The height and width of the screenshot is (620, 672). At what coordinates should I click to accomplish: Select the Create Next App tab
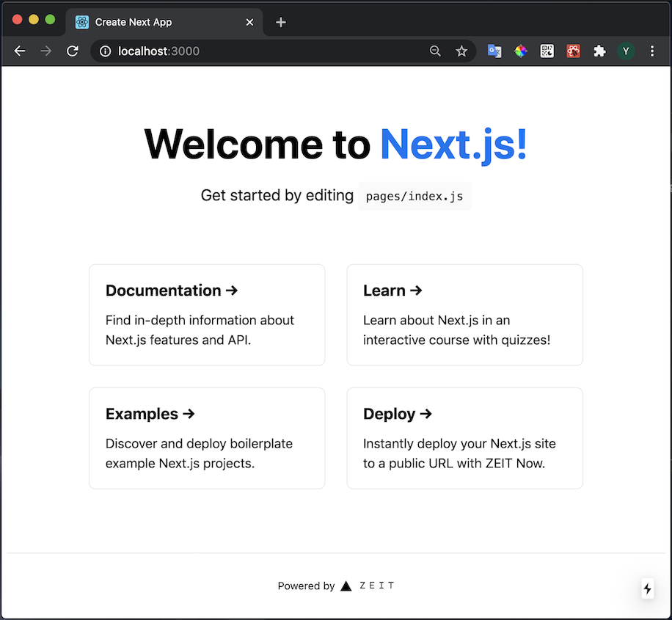pyautogui.click(x=164, y=22)
